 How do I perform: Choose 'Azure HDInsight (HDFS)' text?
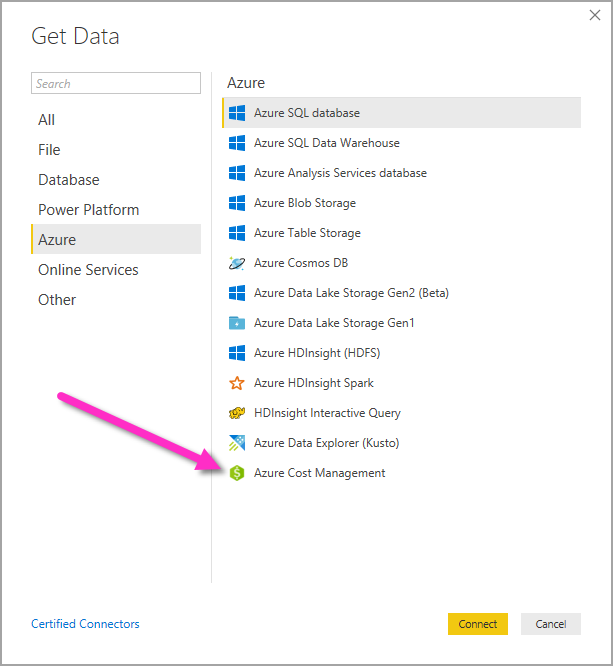[x=317, y=353]
